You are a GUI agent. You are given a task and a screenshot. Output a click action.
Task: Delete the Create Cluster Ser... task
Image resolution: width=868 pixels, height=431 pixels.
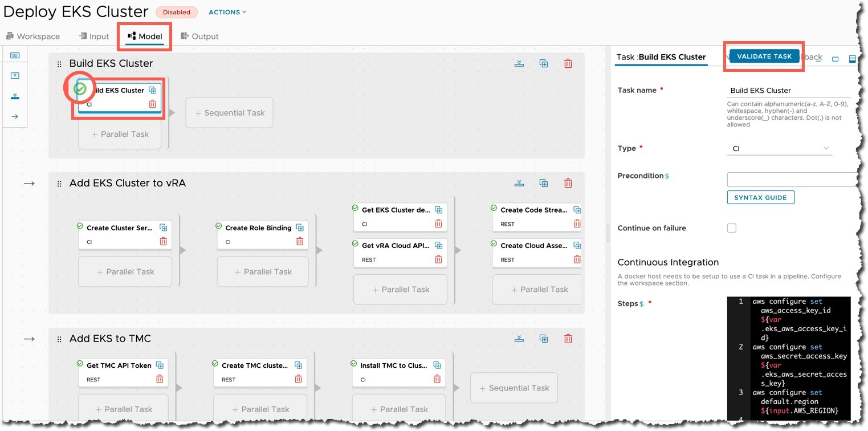[x=163, y=241]
